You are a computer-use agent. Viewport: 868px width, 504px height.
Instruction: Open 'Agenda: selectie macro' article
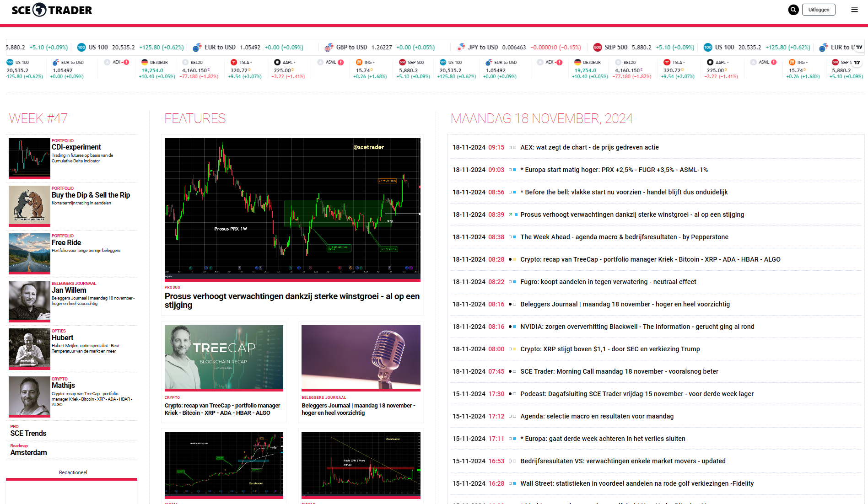597,416
